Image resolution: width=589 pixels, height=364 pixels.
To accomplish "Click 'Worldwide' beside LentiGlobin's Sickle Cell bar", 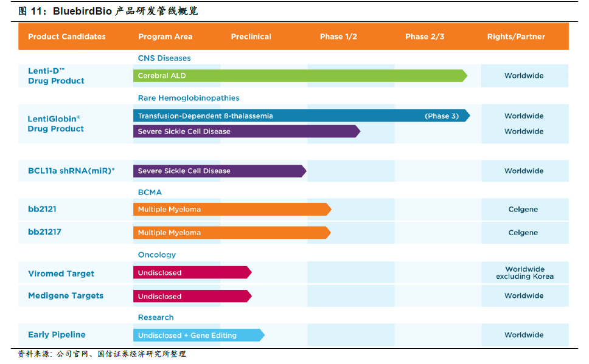I will [x=524, y=131].
